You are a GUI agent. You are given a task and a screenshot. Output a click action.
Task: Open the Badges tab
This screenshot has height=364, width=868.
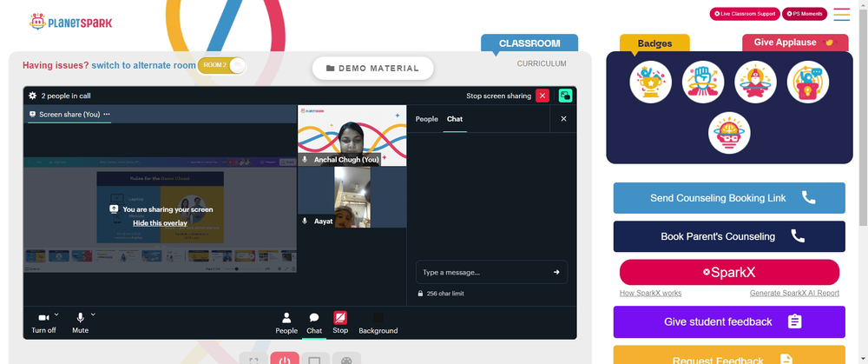tap(654, 43)
